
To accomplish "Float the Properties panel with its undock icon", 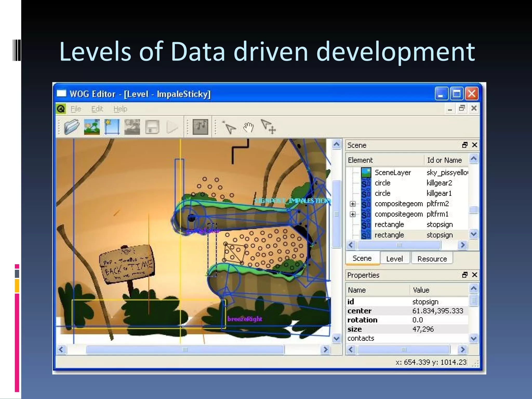I will [x=465, y=275].
